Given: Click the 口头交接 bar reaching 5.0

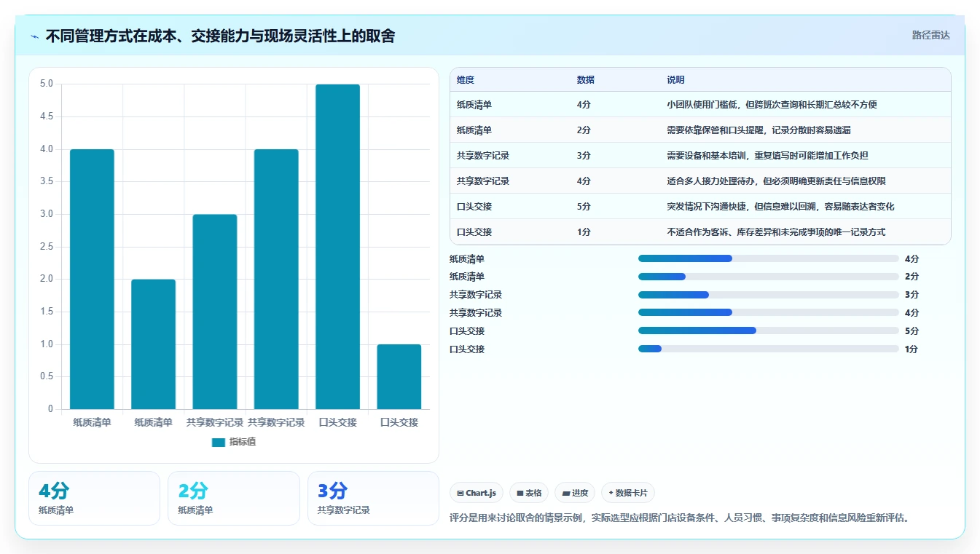Looking at the screenshot, I should 337,247.
